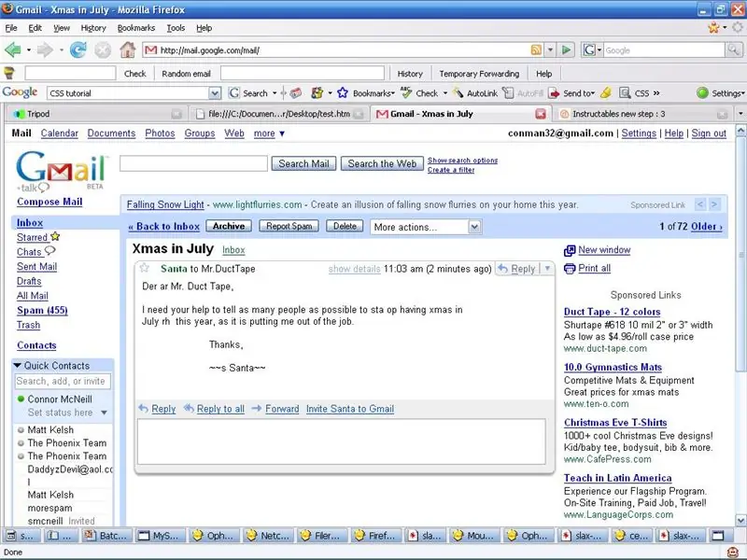Click the yellow highlighter icon
This screenshot has width=747, height=560.
(605, 92)
